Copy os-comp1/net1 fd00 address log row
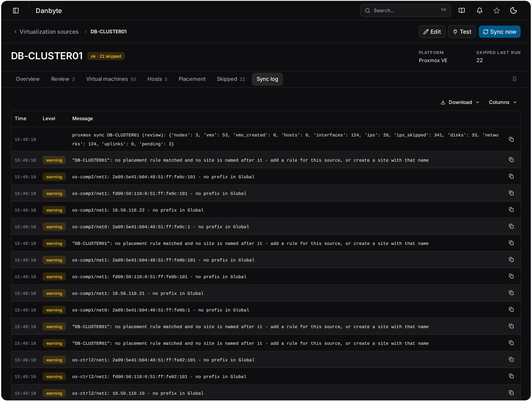532x402 pixels. 511,276
